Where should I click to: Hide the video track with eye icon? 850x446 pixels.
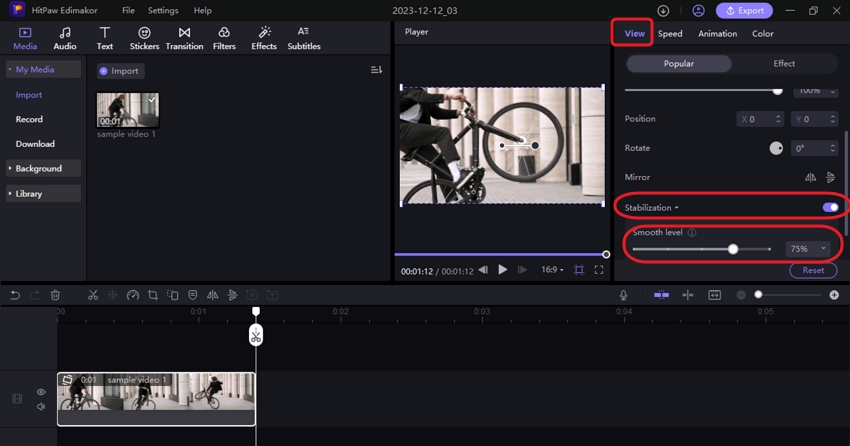pyautogui.click(x=41, y=392)
